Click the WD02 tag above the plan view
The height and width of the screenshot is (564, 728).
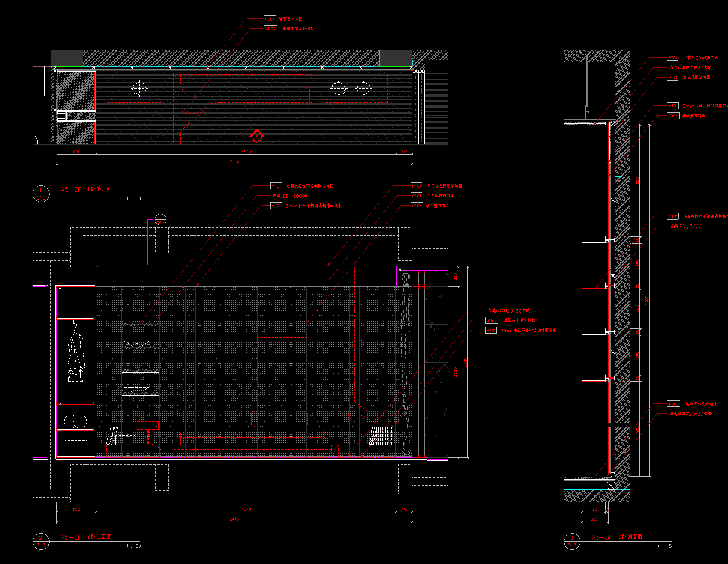[x=270, y=29]
